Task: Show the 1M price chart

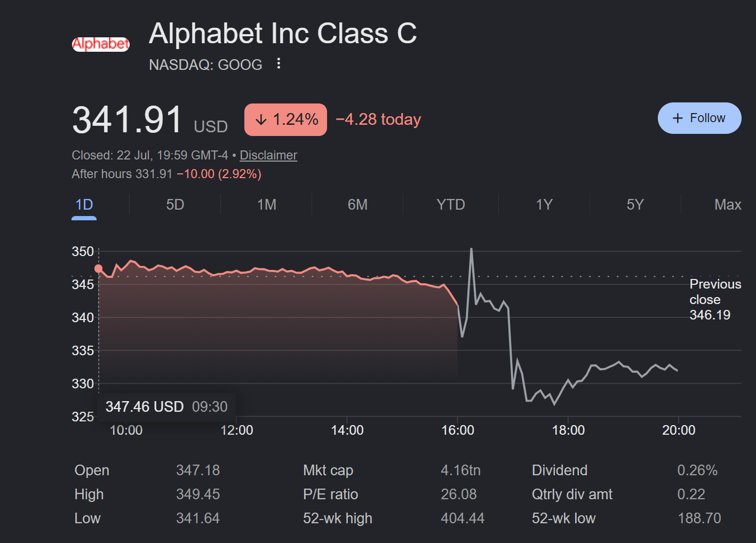Action: (266, 205)
